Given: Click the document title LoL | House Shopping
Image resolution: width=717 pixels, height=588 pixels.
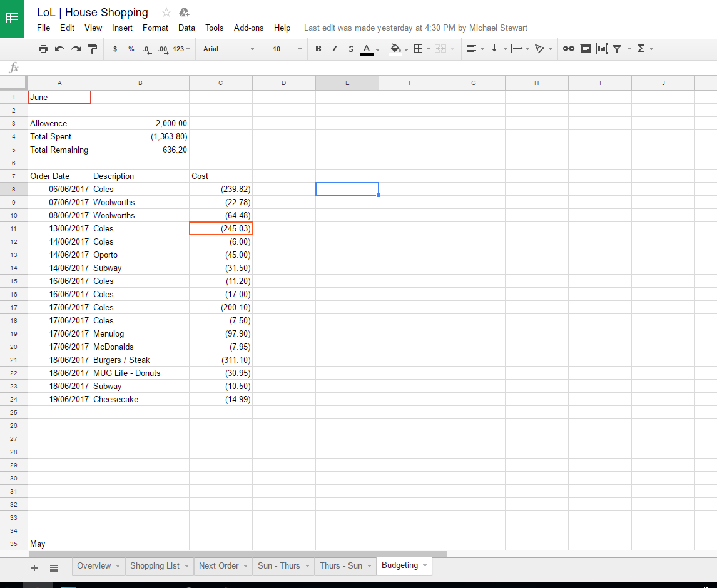Looking at the screenshot, I should pos(93,13).
